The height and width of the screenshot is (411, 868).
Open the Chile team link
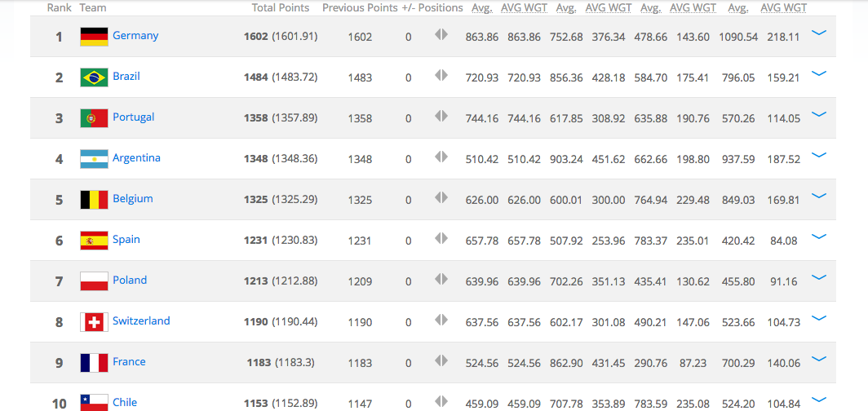[x=125, y=402]
